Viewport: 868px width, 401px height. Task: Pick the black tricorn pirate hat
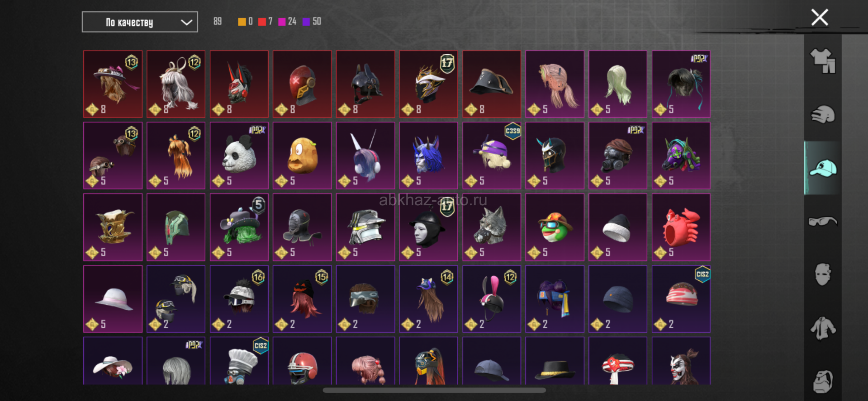coord(492,84)
